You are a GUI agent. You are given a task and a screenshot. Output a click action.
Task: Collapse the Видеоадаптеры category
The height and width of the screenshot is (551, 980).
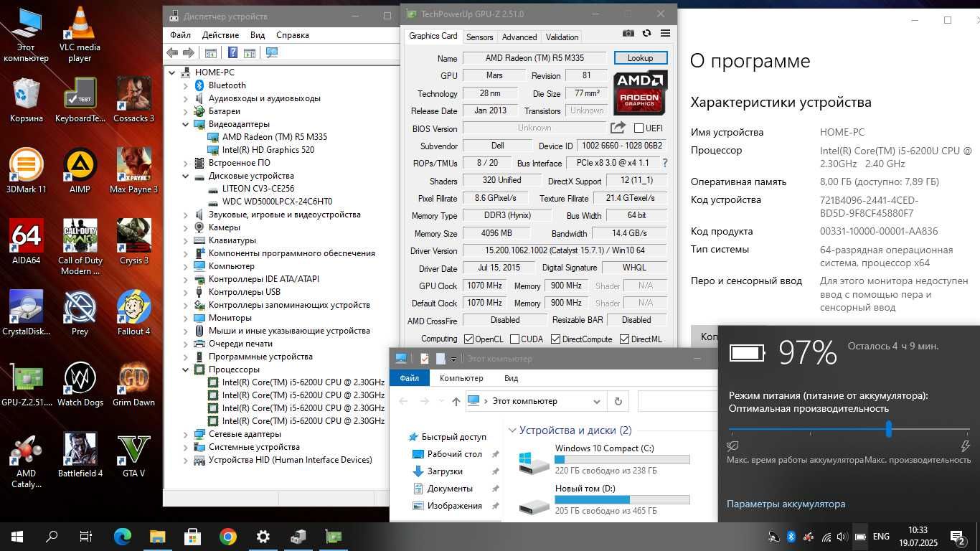click(x=185, y=124)
